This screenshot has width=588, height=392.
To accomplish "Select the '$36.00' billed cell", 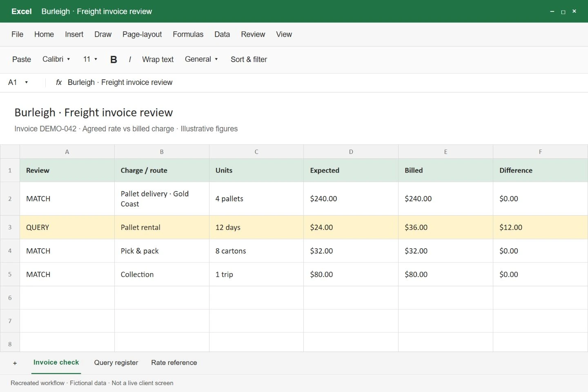I will 445,227.
